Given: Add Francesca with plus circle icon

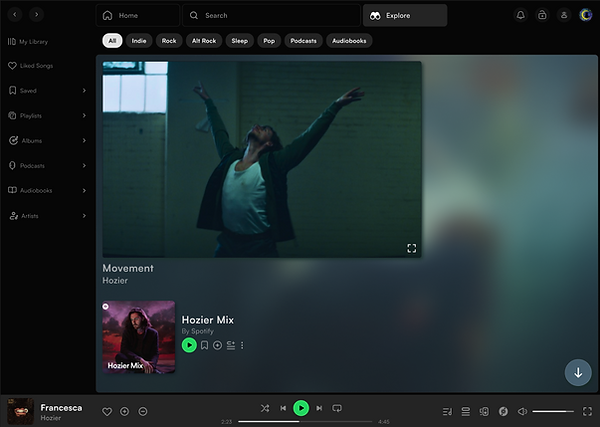Looking at the screenshot, I should (x=124, y=411).
